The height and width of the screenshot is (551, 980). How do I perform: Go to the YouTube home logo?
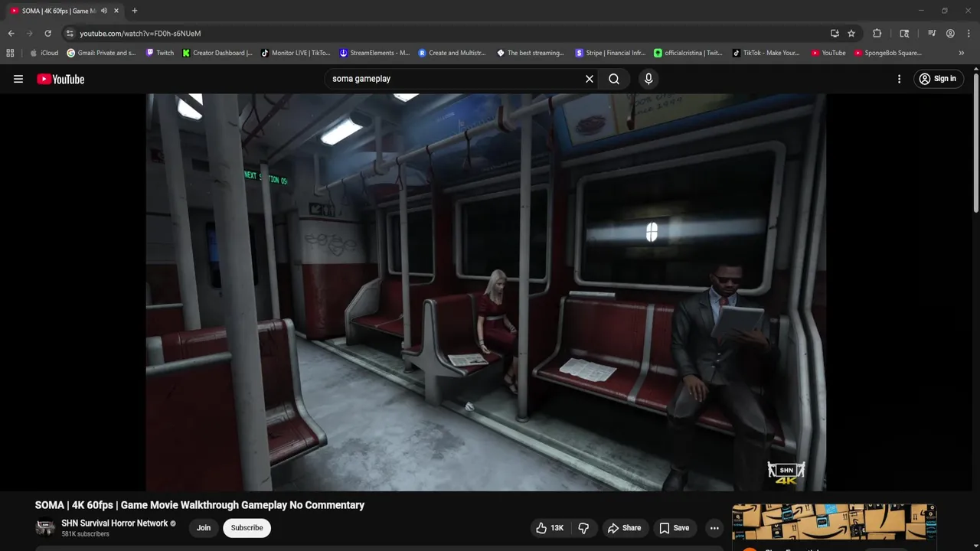(x=60, y=79)
